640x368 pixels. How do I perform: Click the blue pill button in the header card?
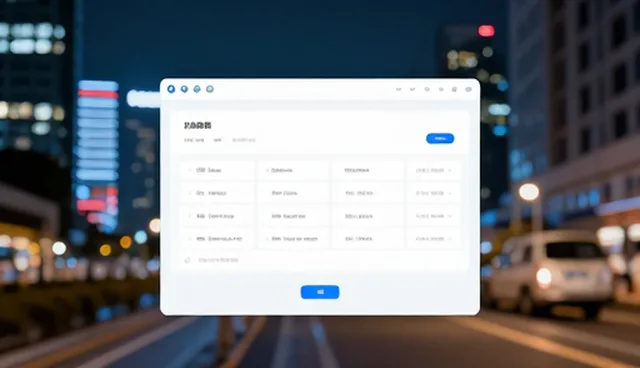pos(440,139)
